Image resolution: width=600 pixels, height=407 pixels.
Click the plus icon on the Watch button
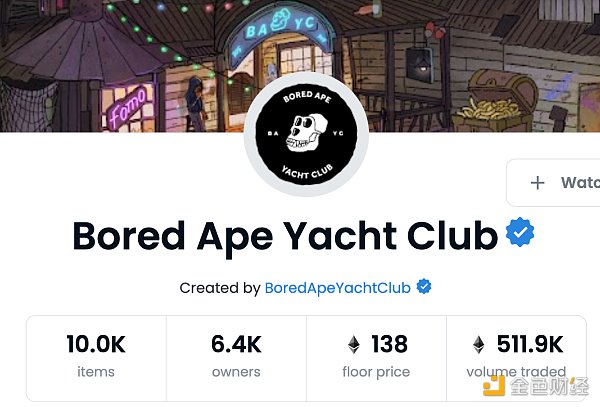click(x=537, y=182)
